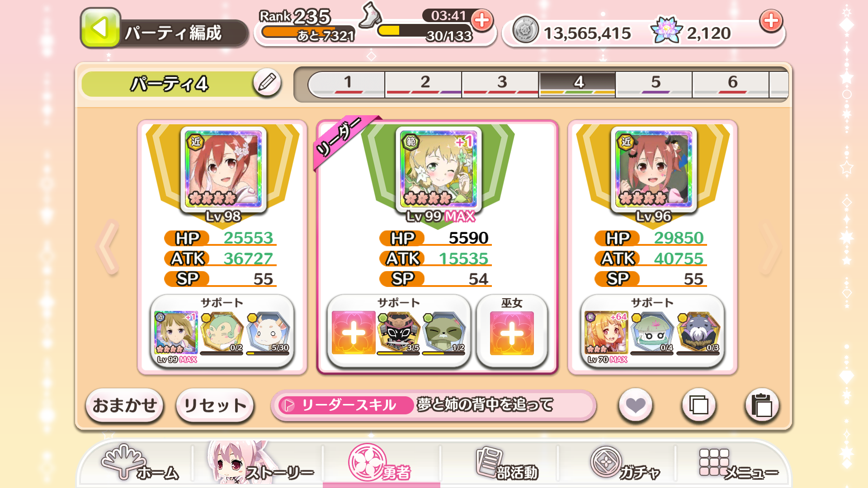Tap the heart favorite icon
Image resolution: width=868 pixels, height=488 pixels.
635,405
